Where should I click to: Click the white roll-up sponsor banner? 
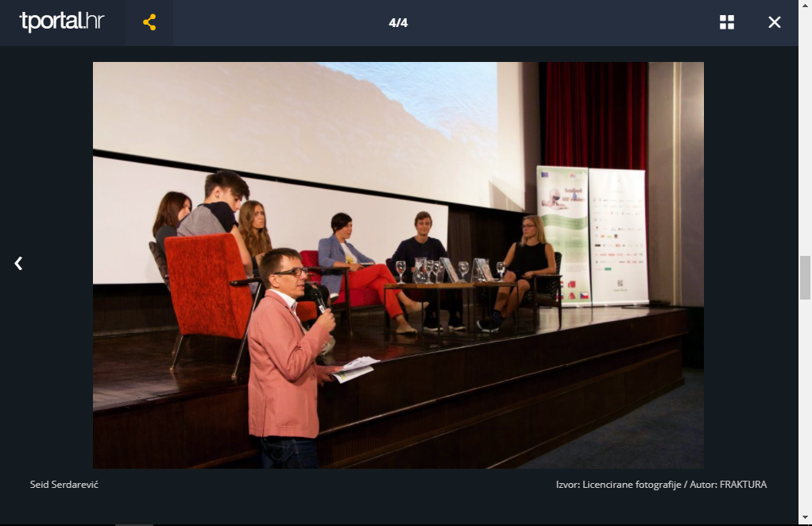click(x=617, y=234)
